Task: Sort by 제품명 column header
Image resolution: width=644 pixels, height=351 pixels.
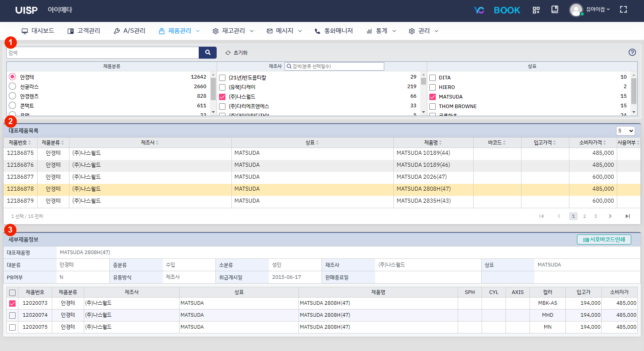Action: [433, 143]
